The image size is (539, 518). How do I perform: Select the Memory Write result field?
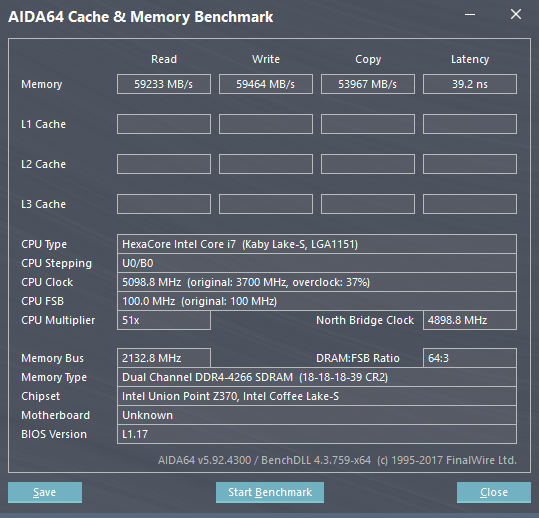point(266,84)
